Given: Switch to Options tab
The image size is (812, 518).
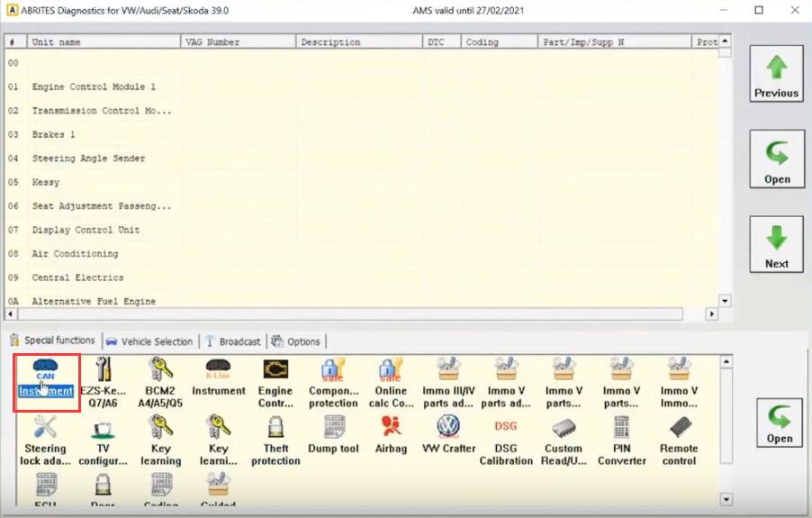Looking at the screenshot, I should pos(296,341).
